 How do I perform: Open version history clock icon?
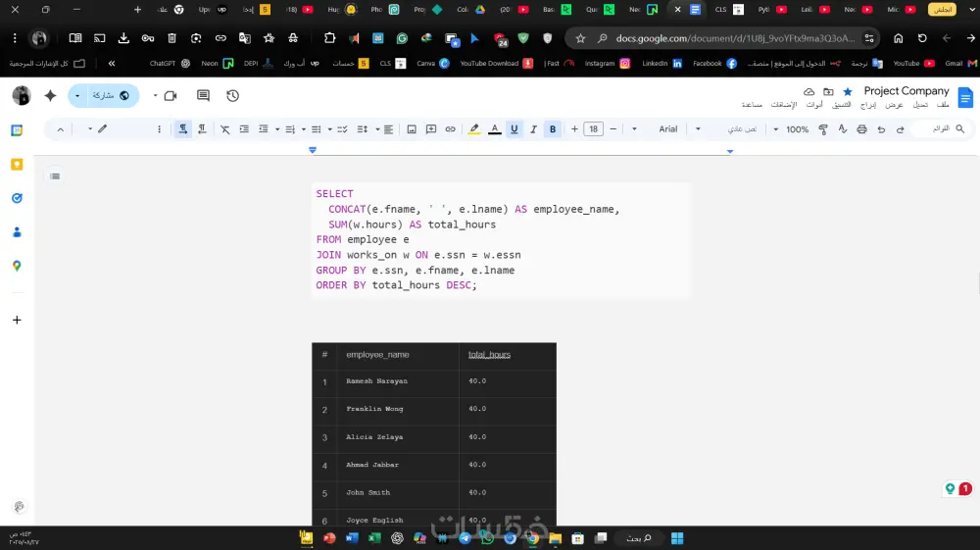pyautogui.click(x=232, y=96)
